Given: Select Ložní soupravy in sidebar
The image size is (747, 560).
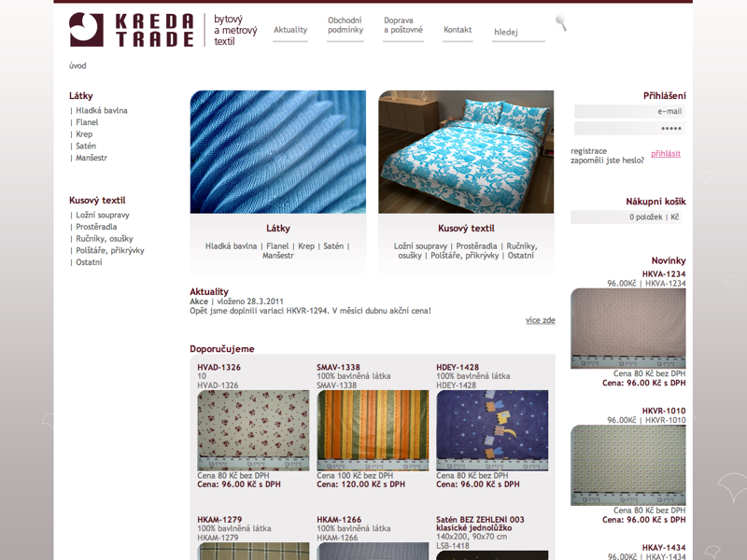Looking at the screenshot, I should coord(103,216).
